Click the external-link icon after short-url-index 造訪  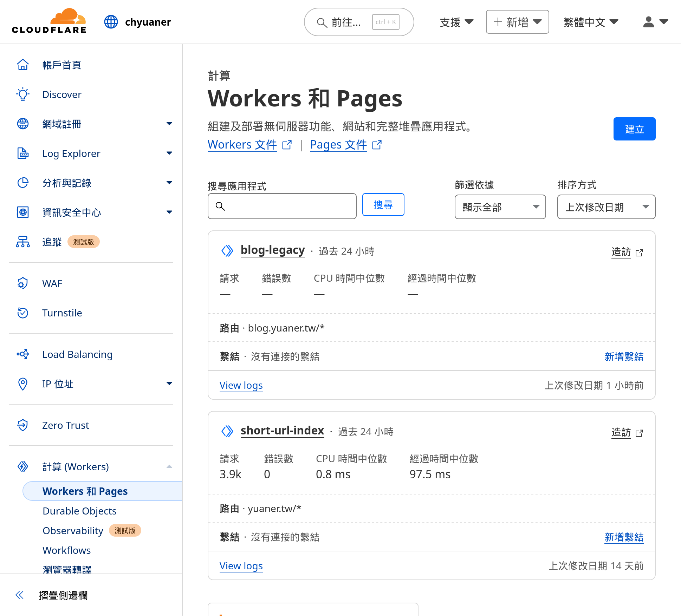click(640, 433)
